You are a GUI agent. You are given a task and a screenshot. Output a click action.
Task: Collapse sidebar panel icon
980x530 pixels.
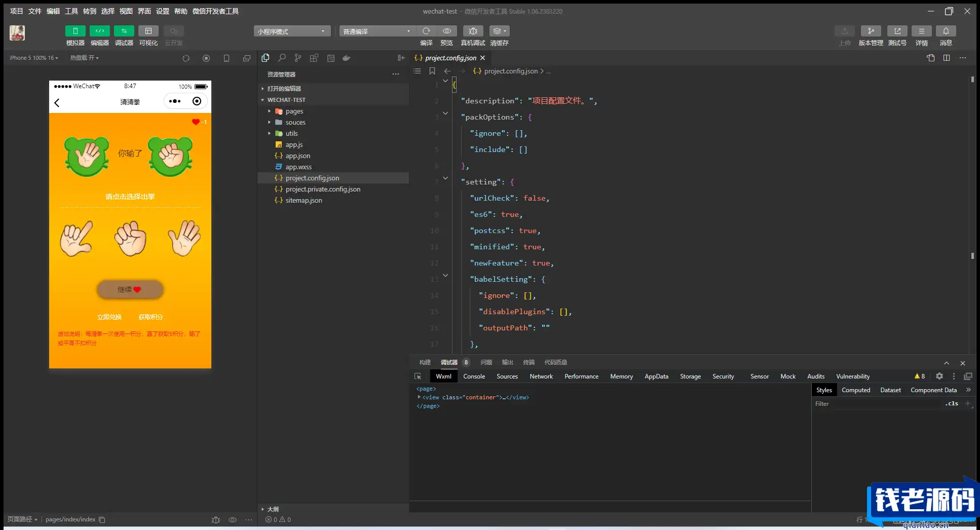[x=401, y=58]
